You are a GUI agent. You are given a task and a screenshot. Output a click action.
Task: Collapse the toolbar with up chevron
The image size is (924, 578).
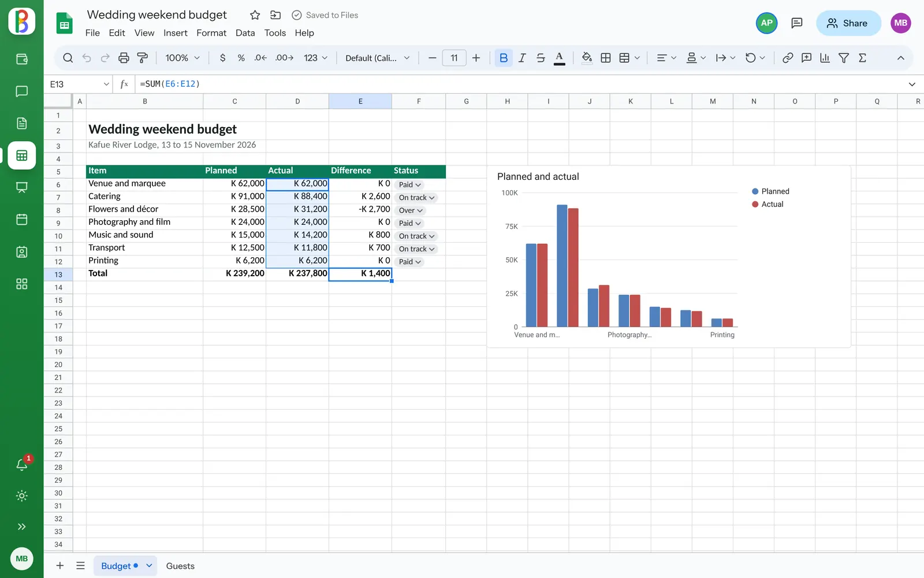click(900, 58)
